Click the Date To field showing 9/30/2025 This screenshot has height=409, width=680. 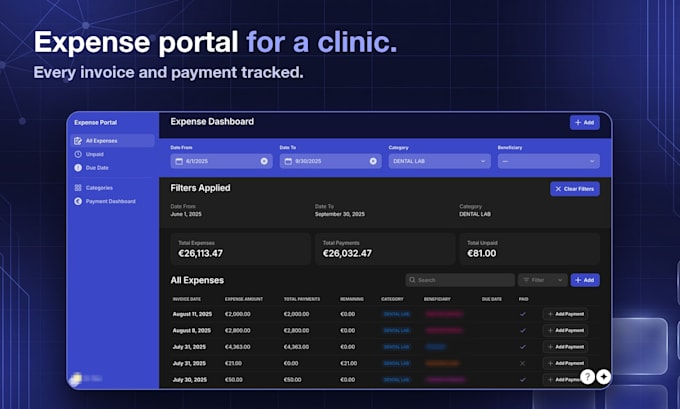(330, 161)
